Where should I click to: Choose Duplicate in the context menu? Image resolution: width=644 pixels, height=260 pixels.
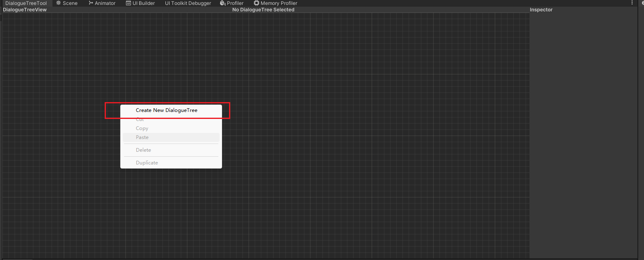(171, 163)
